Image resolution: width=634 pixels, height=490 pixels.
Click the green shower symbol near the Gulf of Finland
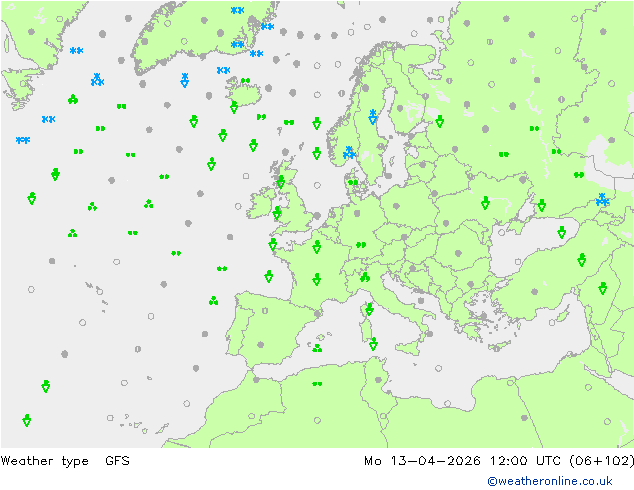coord(439,123)
